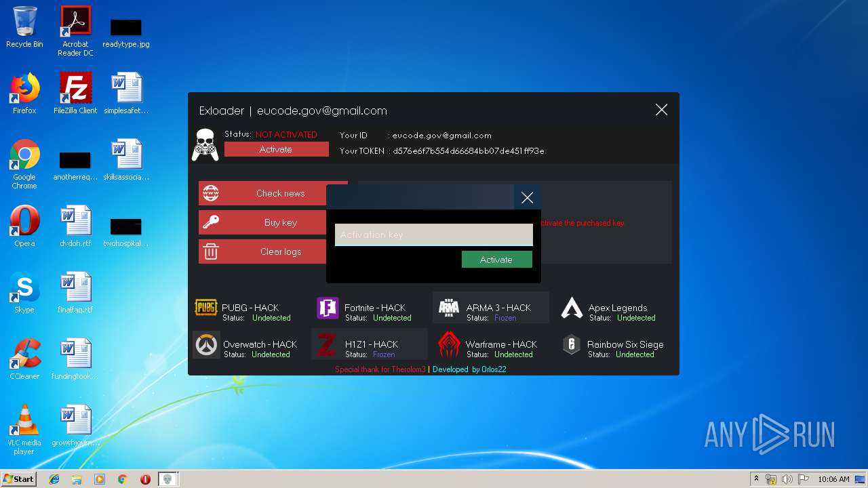Open Windows Explorer folder in taskbar
Image resolution: width=868 pixels, height=488 pixels.
[77, 479]
